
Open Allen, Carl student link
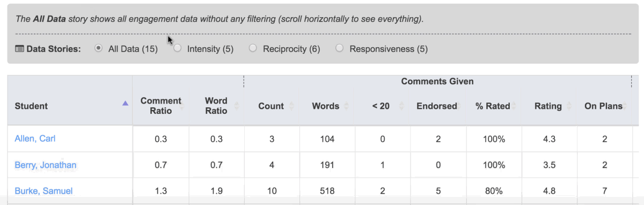pos(35,139)
